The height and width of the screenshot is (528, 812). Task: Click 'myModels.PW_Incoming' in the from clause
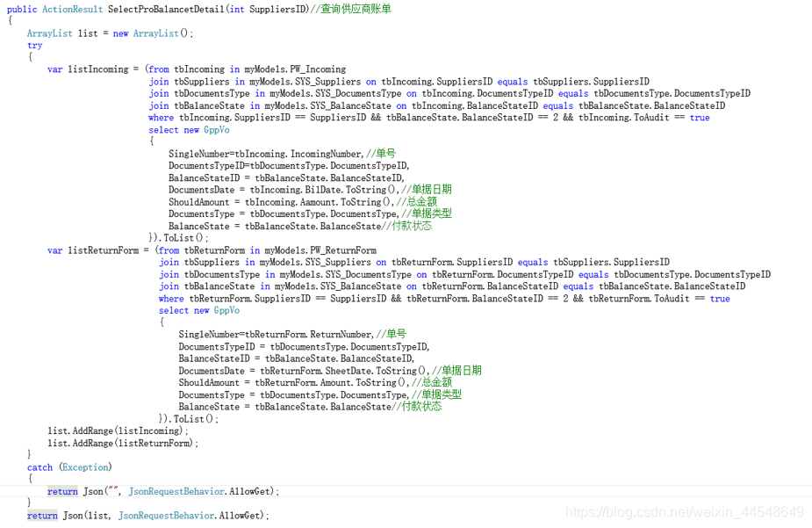pyautogui.click(x=295, y=69)
